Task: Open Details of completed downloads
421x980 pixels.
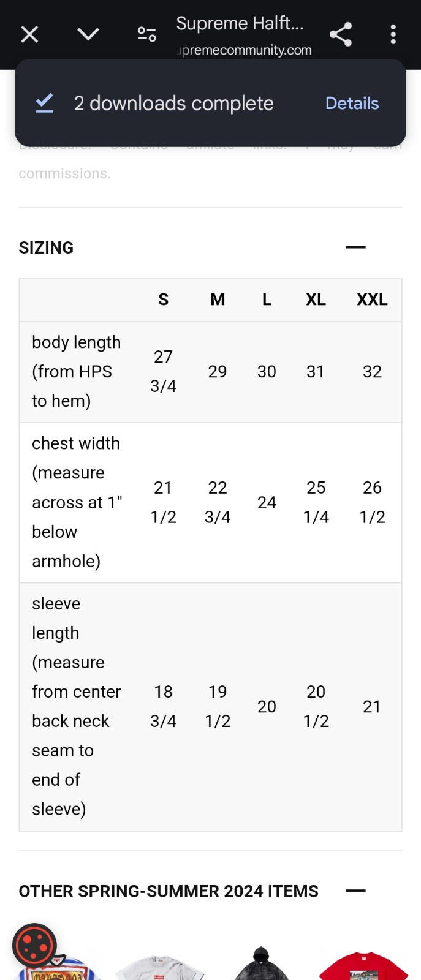Action: pyautogui.click(x=352, y=103)
